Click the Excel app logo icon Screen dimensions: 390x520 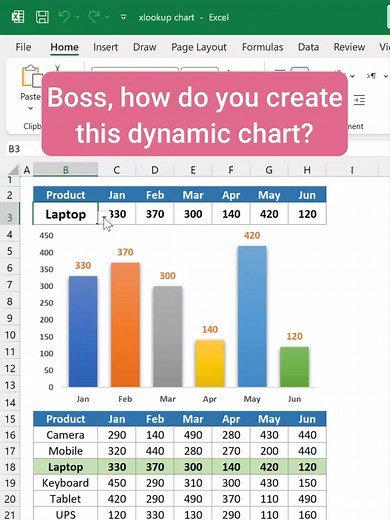[18, 17]
